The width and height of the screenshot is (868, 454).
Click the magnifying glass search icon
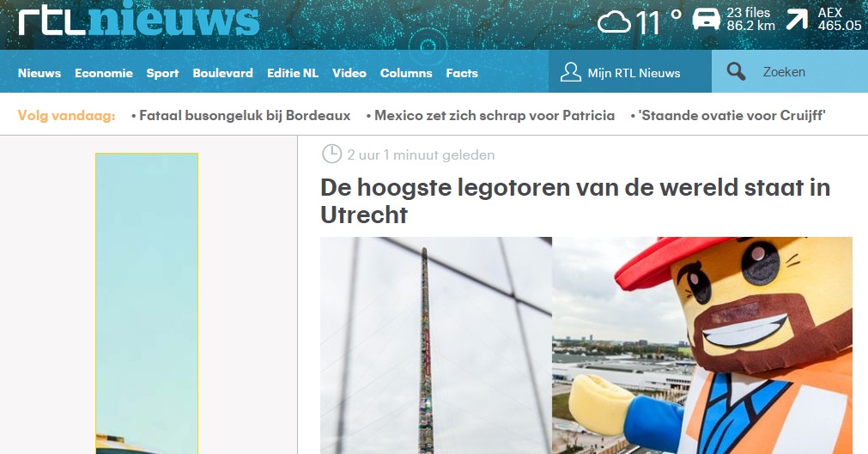[736, 71]
